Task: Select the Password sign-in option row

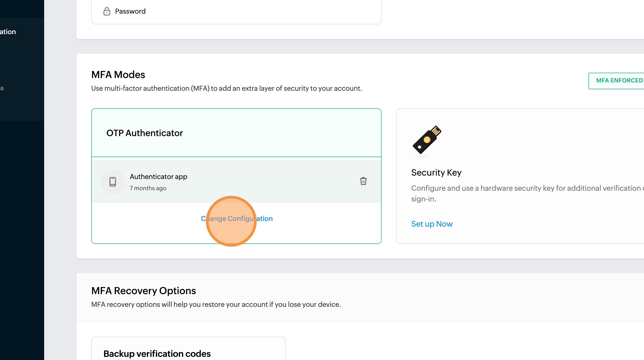Action: point(236,11)
